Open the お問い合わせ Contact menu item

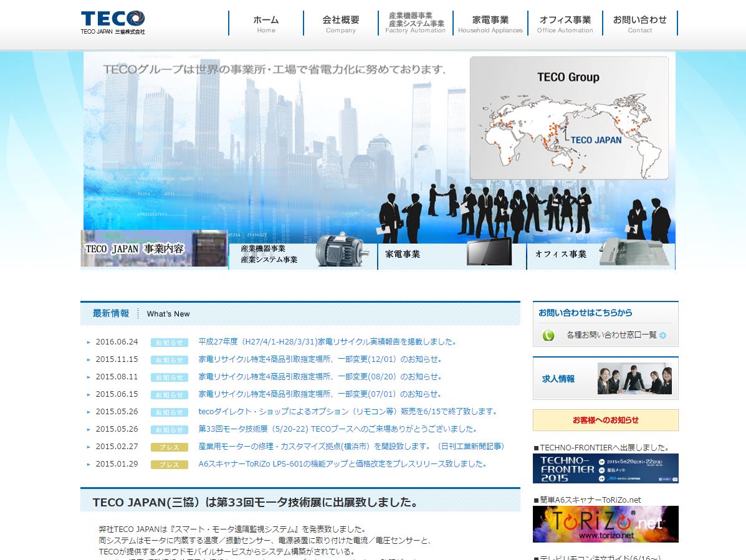coord(639,23)
